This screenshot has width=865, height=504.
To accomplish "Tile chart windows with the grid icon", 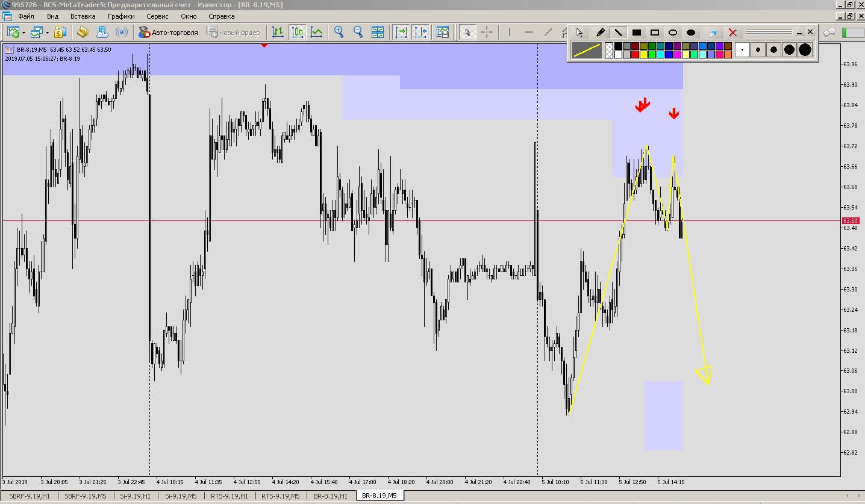I will tap(378, 32).
